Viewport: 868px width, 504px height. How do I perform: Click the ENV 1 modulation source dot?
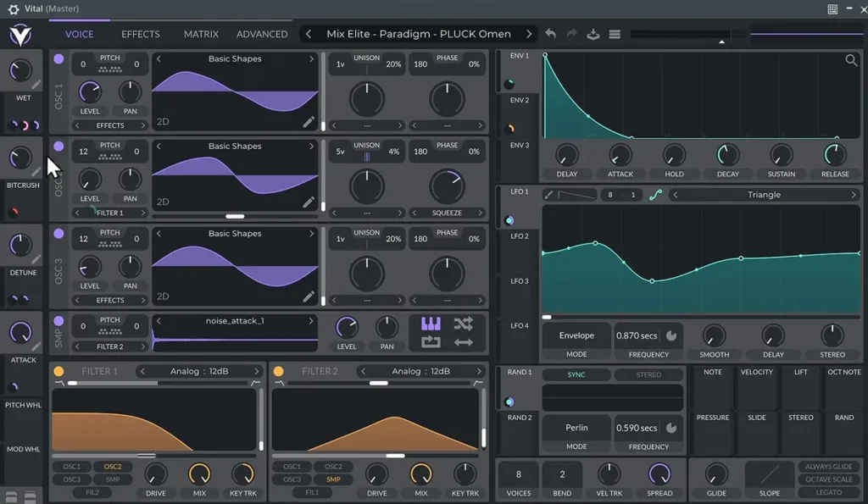click(x=509, y=84)
